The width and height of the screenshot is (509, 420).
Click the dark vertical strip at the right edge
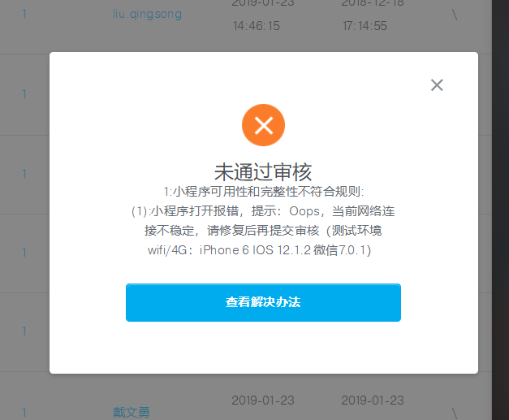coord(500,210)
